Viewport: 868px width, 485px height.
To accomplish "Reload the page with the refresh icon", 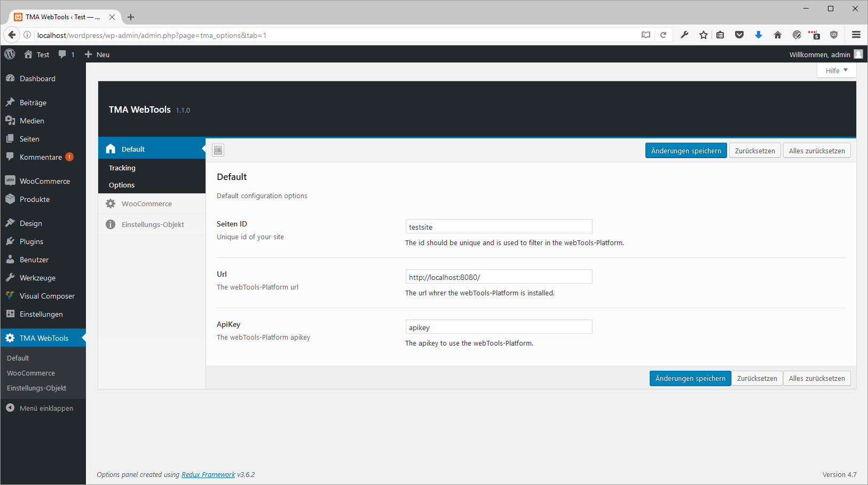I will 663,35.
